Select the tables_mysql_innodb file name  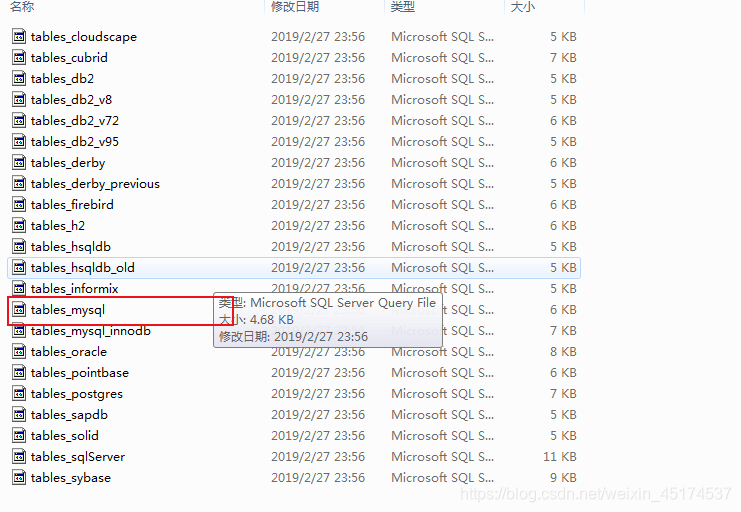point(91,330)
